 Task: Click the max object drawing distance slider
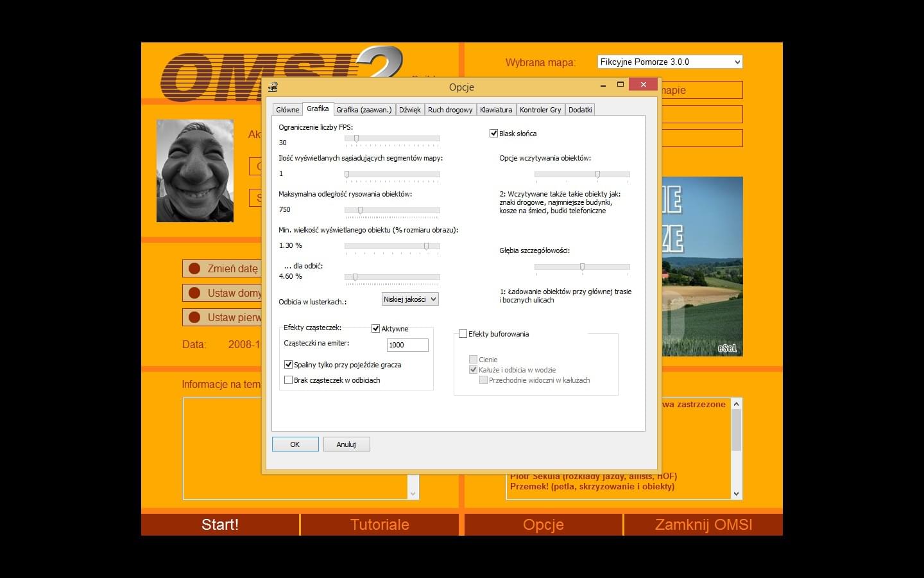click(x=392, y=211)
